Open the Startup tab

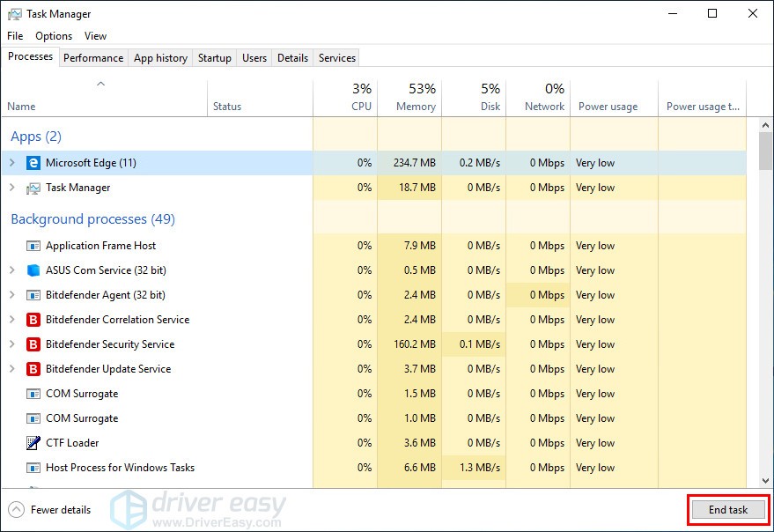click(x=214, y=58)
